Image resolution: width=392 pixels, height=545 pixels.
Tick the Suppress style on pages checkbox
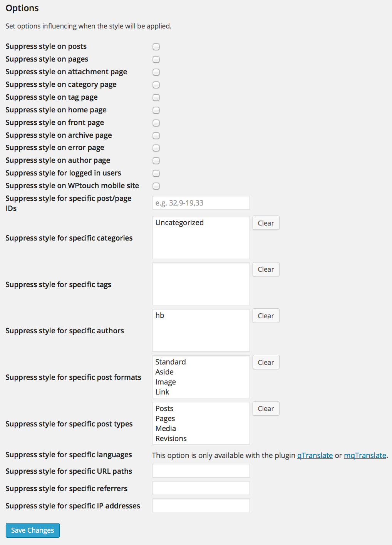point(156,59)
